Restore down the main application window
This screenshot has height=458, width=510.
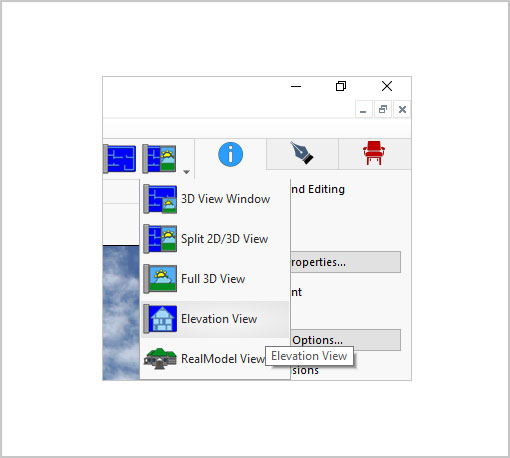pyautogui.click(x=341, y=86)
